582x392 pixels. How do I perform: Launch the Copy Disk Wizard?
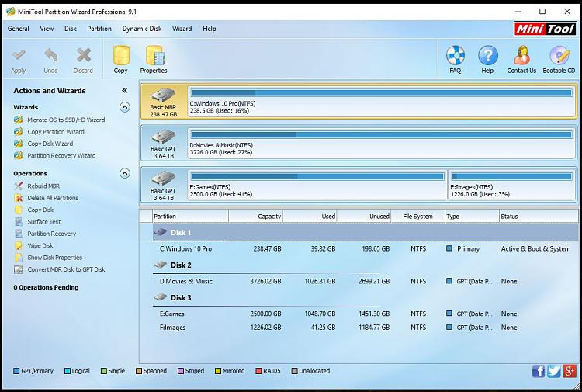[x=50, y=144]
